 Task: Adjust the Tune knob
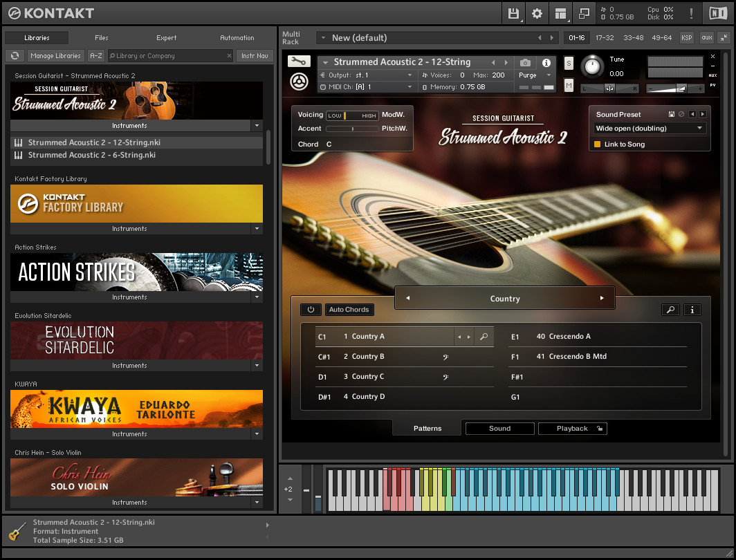[x=592, y=66]
